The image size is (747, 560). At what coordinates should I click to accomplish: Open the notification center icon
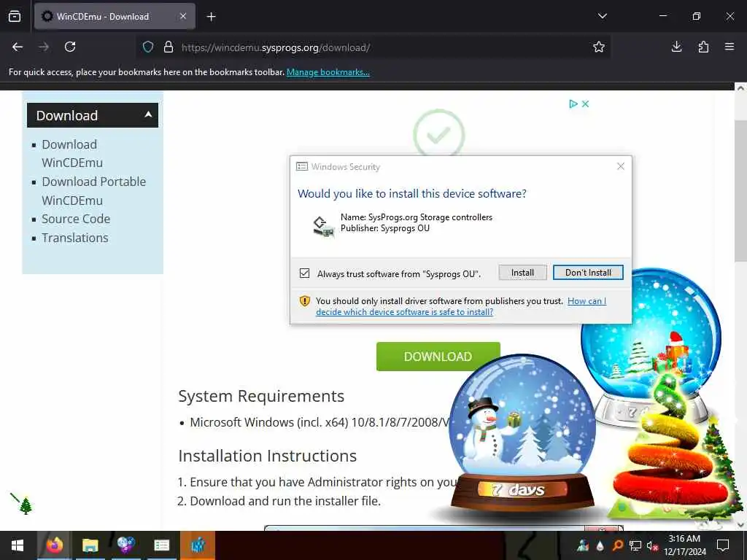(723, 545)
